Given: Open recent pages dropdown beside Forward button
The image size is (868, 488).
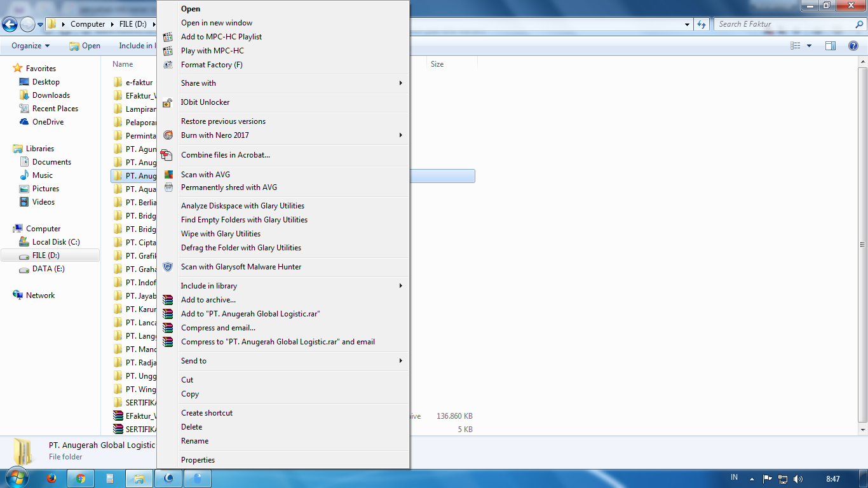Looking at the screenshot, I should [x=40, y=25].
